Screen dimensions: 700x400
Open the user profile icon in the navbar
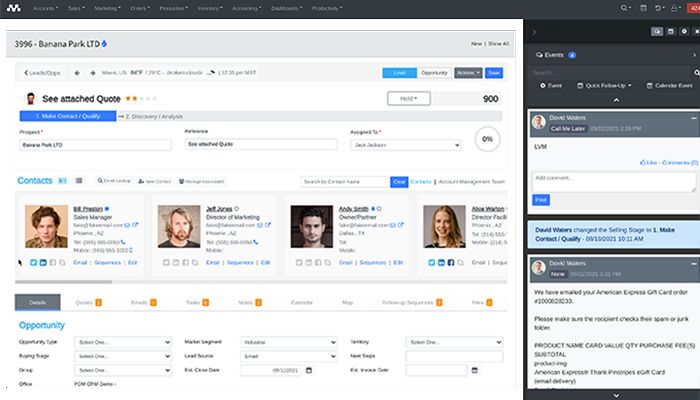coord(675,8)
